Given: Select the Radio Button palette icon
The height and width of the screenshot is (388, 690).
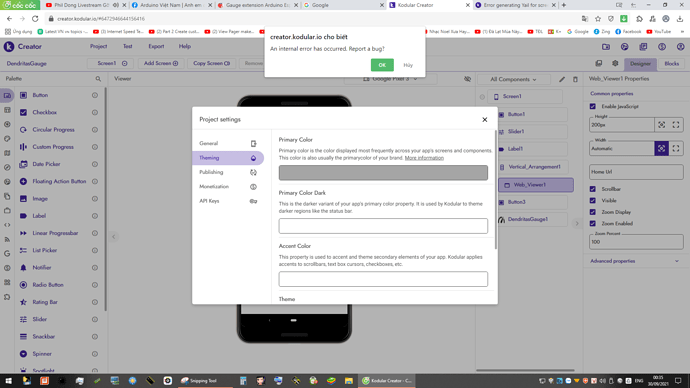Looking at the screenshot, I should [x=23, y=285].
